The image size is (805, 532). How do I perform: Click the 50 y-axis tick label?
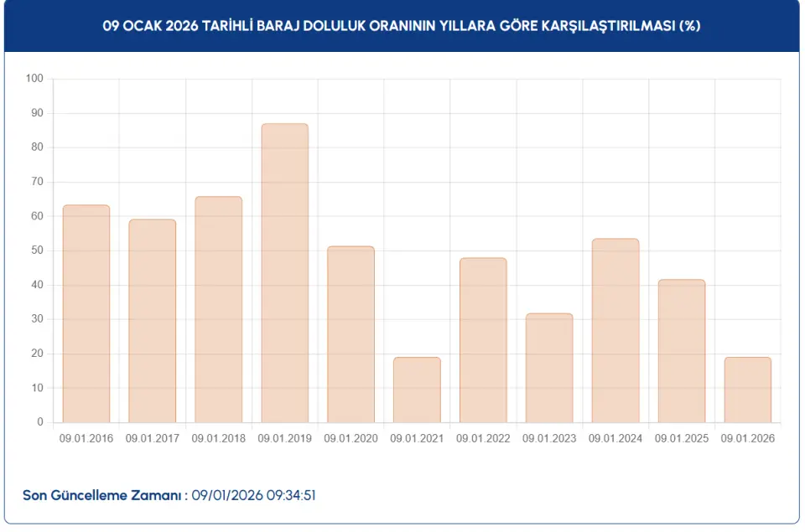point(37,251)
